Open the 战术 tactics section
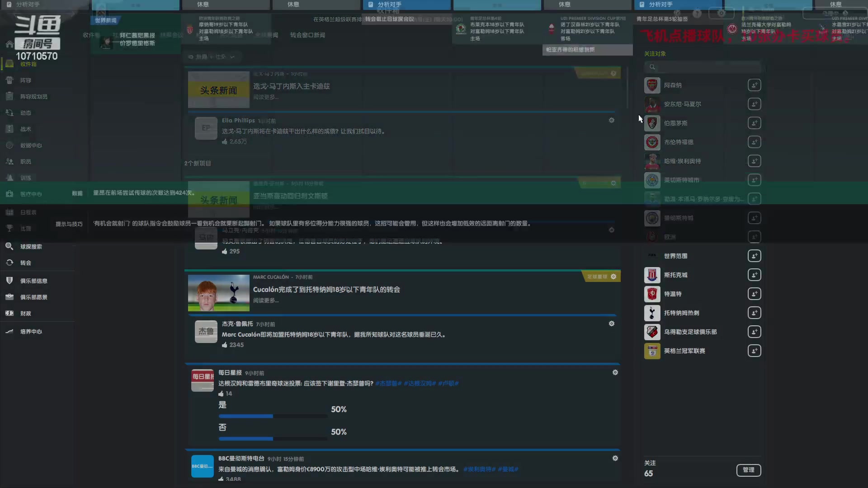The width and height of the screenshot is (868, 488). 25,129
